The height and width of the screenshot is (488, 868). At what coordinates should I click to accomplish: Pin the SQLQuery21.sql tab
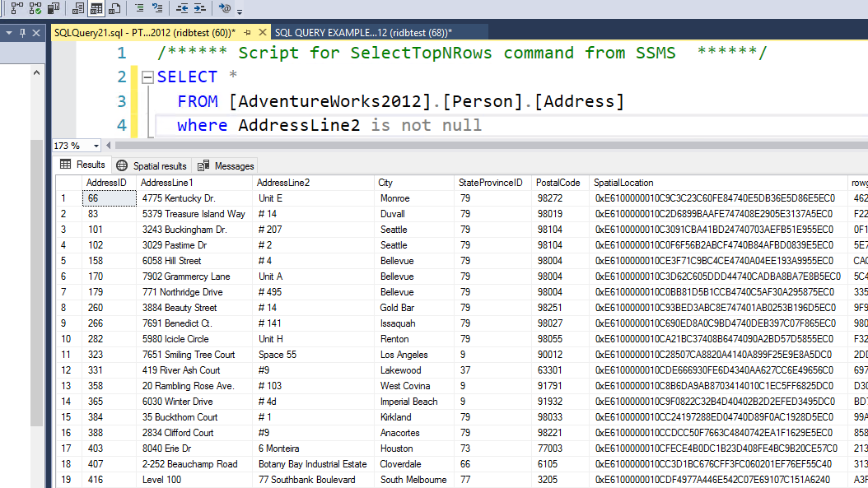pos(247,33)
